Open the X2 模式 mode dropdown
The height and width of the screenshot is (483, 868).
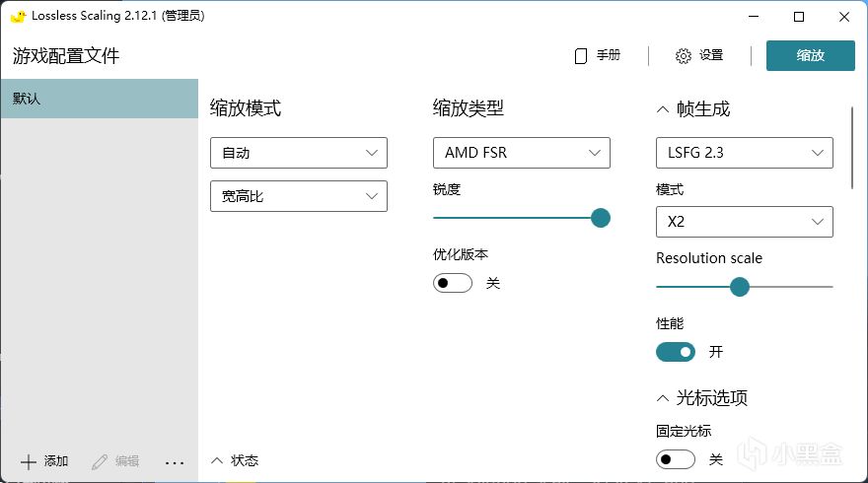click(x=745, y=222)
